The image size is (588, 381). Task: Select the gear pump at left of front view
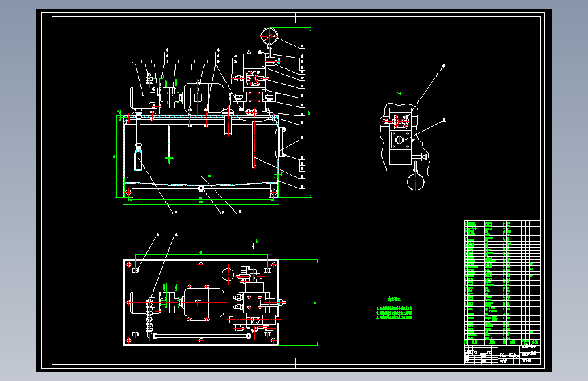(144, 98)
